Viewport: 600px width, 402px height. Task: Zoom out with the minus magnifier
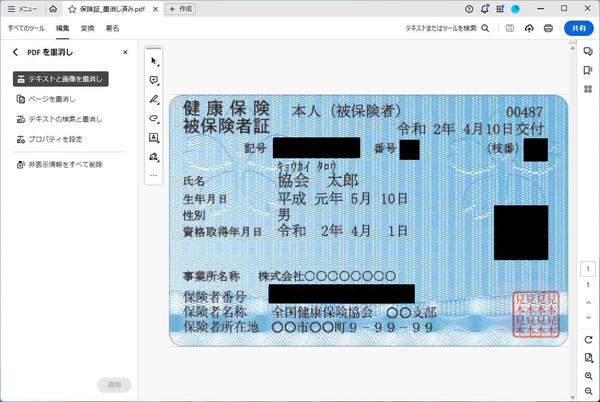589,391
